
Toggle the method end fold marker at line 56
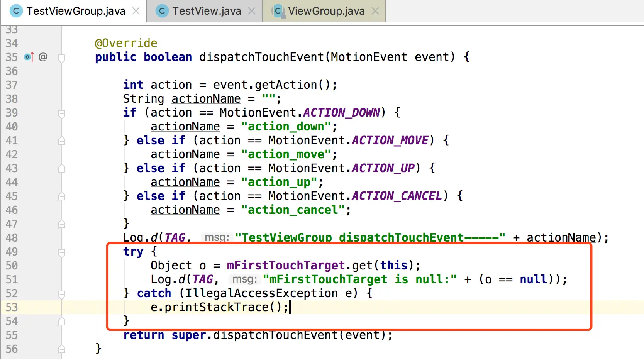pos(61,349)
